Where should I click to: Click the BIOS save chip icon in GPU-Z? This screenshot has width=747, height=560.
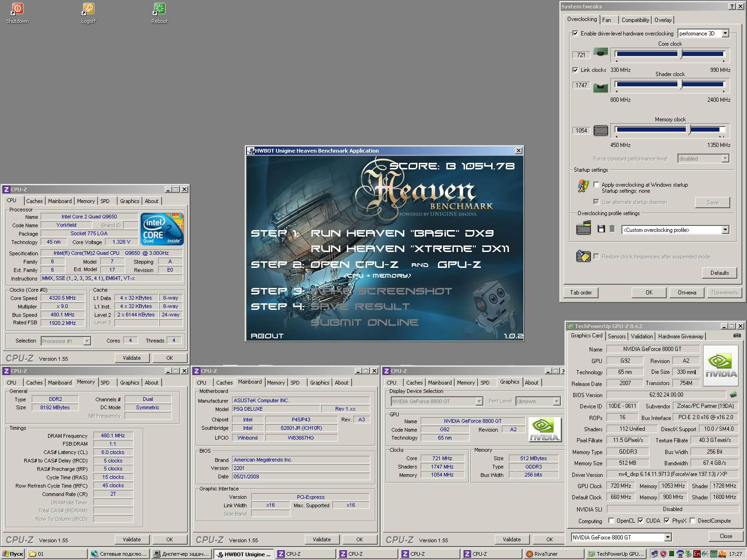coord(733,395)
